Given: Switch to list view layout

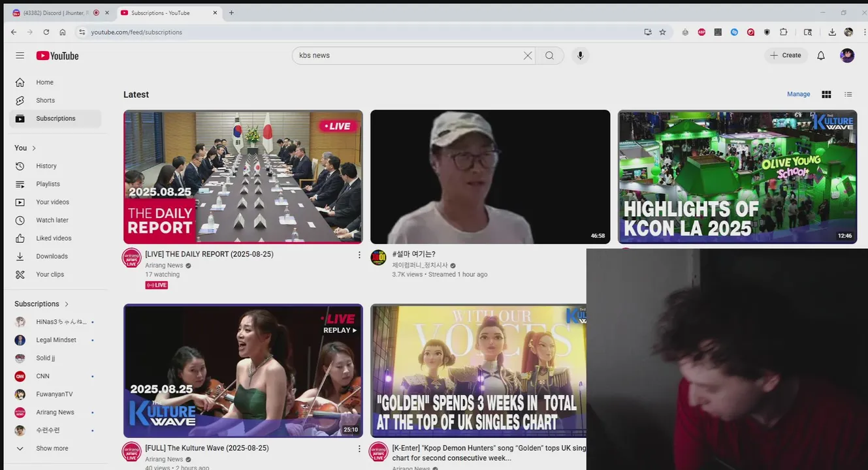Looking at the screenshot, I should tap(848, 95).
